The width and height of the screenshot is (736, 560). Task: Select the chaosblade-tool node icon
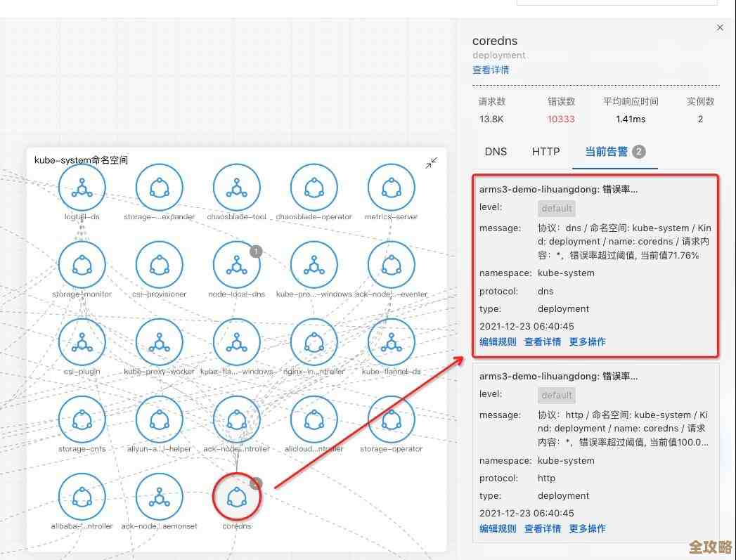point(236,186)
